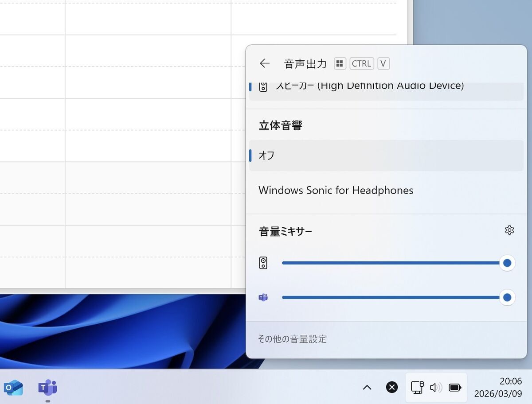Choose Windows Sonic for Headphones
Viewport: 532px width, 404px height.
coord(386,190)
